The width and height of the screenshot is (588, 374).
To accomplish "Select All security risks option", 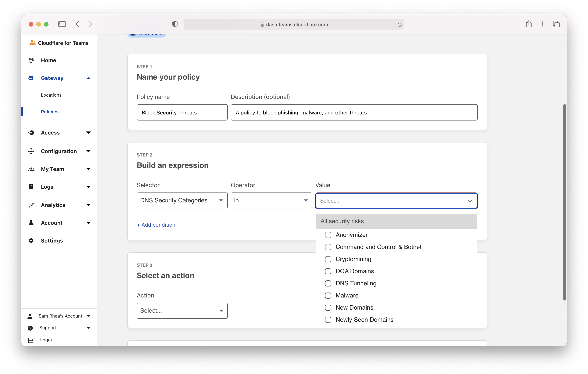I will 342,221.
